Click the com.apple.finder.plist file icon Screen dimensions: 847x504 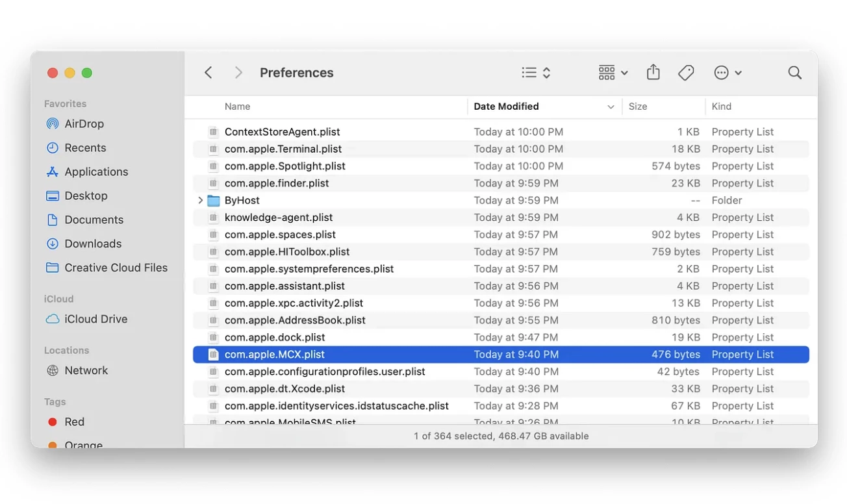(213, 183)
